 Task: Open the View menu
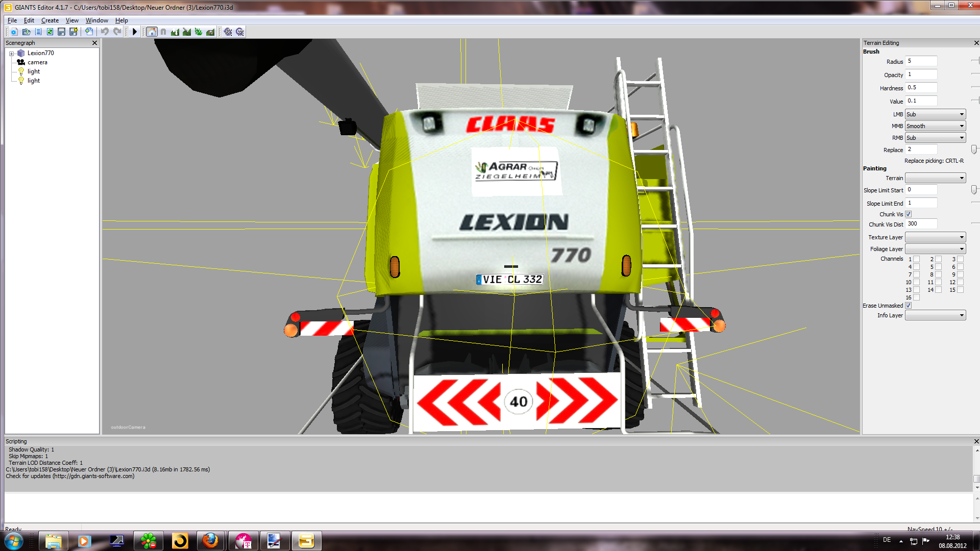(72, 20)
